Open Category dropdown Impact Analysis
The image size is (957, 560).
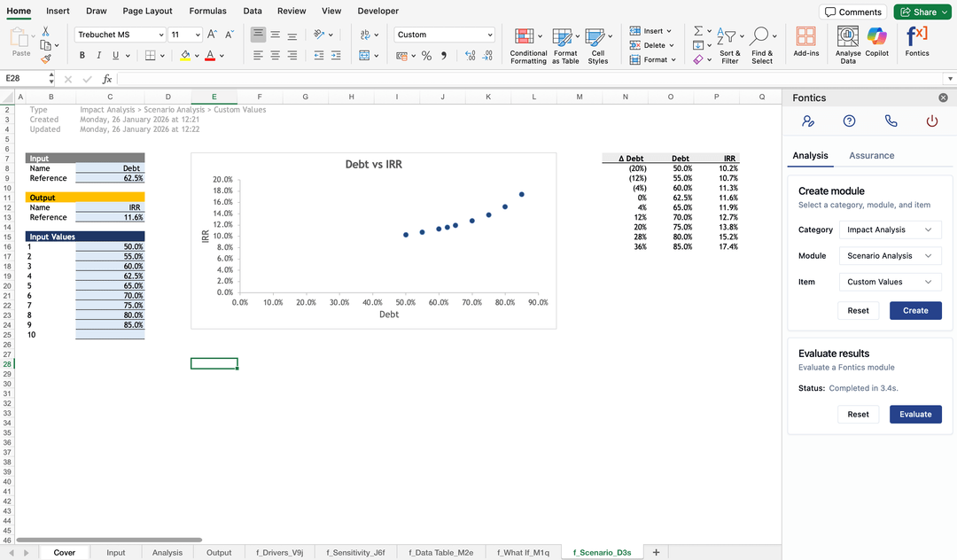890,229
